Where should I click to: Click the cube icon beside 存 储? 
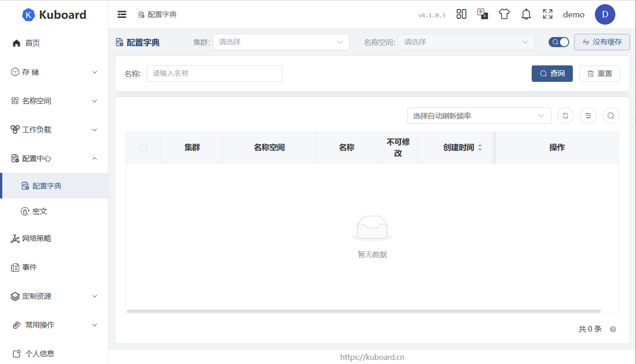point(15,72)
